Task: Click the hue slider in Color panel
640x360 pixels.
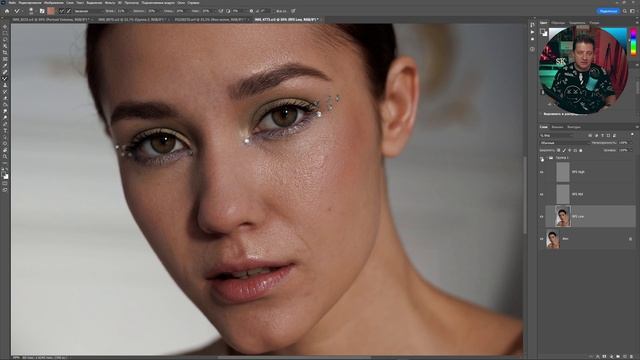Action: (633, 42)
